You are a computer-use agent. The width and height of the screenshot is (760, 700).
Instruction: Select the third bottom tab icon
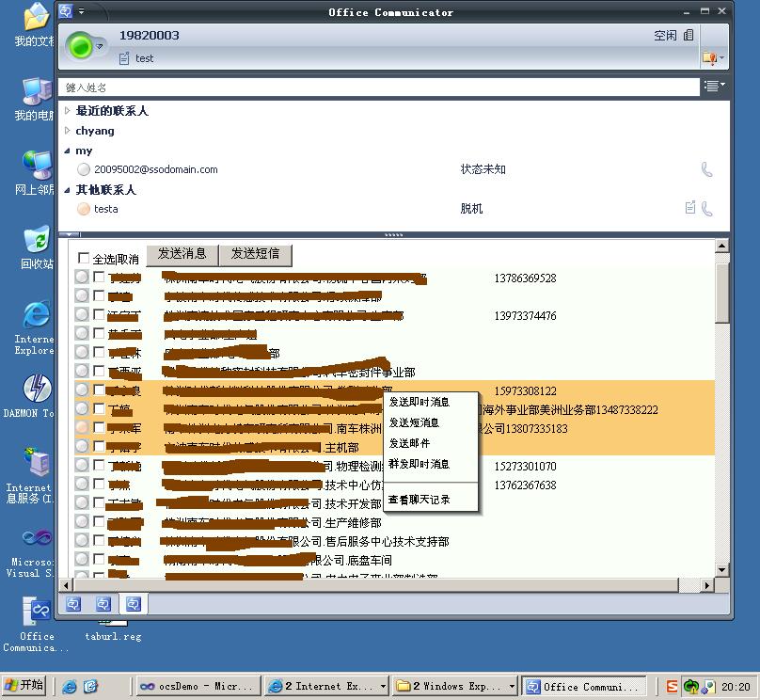(134, 604)
